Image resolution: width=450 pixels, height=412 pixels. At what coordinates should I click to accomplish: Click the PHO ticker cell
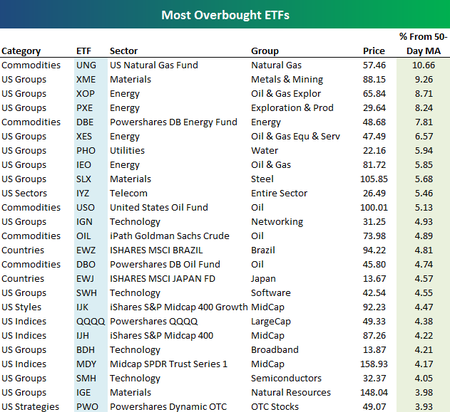coord(86,151)
